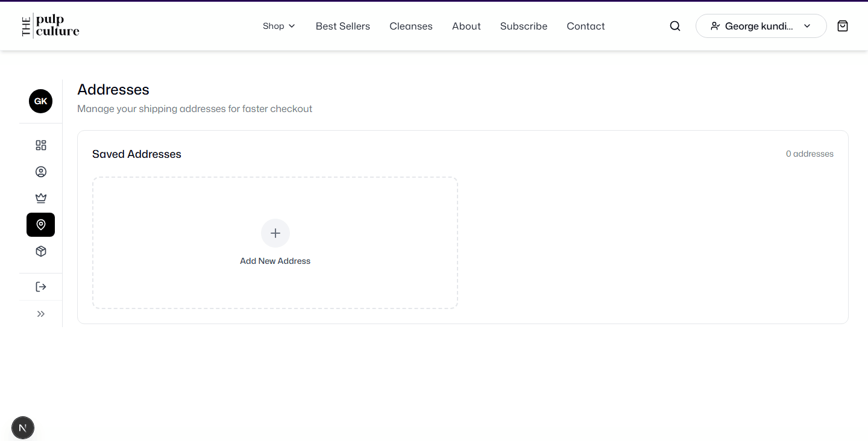
Task: Open George kundi account dropdown
Action: pos(761,26)
